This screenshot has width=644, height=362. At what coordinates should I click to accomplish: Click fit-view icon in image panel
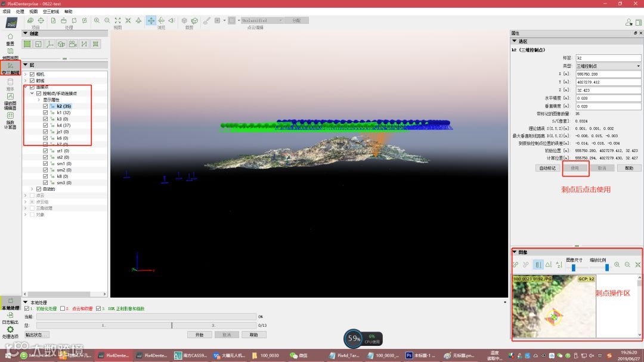638,265
